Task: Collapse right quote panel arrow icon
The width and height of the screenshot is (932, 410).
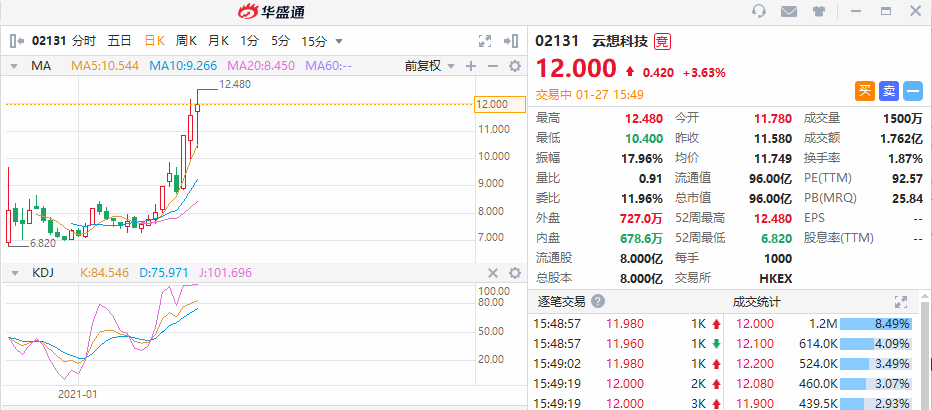Action: [511, 41]
